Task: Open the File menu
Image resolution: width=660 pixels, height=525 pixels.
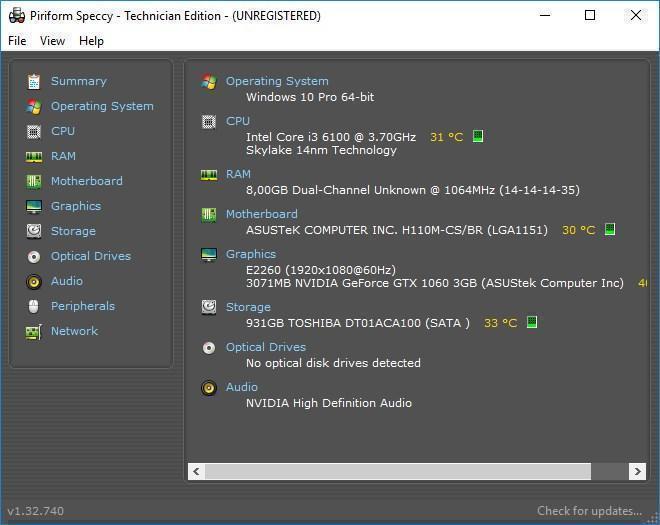Action: (17, 41)
